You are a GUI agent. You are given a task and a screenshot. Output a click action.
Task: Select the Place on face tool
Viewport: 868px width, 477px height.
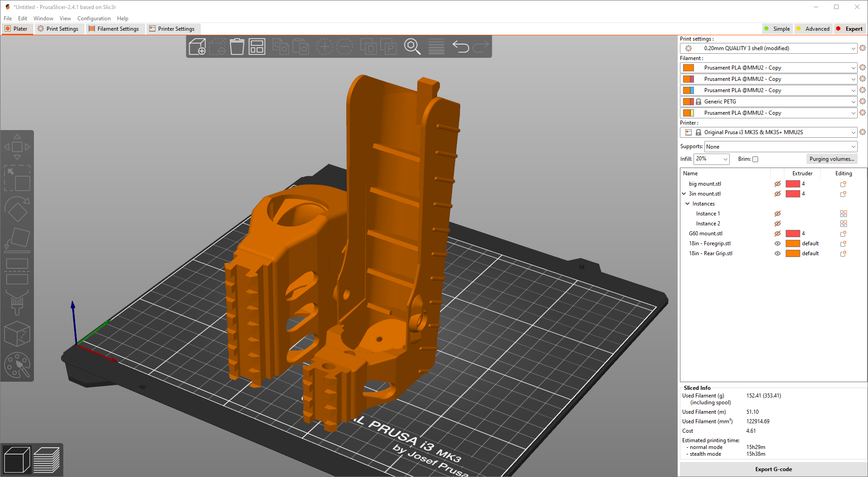tap(17, 240)
